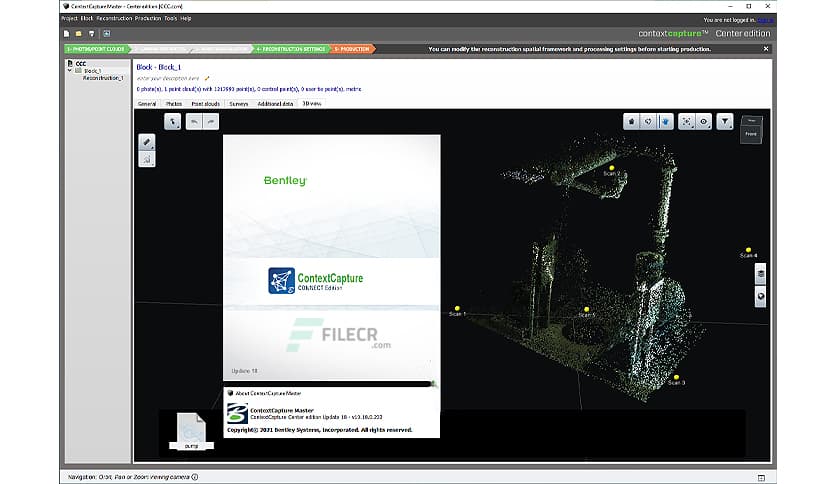Switch to the Additional data tab
The width and height of the screenshot is (836, 484).
(x=275, y=104)
